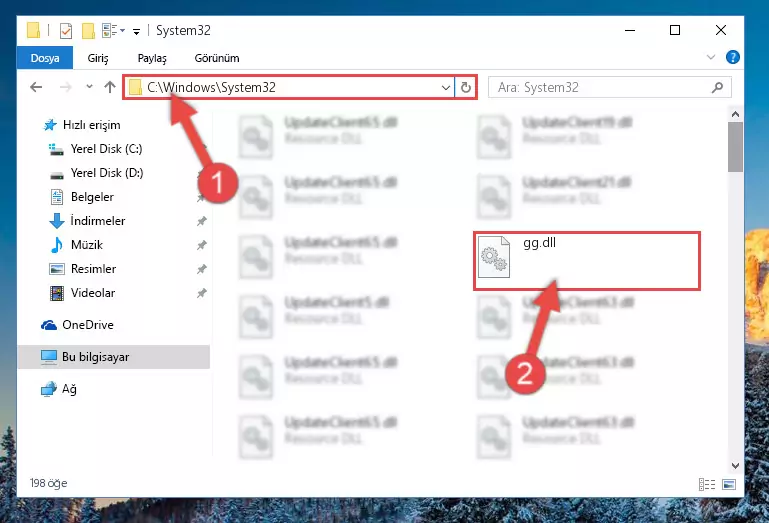Click the address bar path C:\Windows\System32
The width and height of the screenshot is (769, 523).
[211, 87]
